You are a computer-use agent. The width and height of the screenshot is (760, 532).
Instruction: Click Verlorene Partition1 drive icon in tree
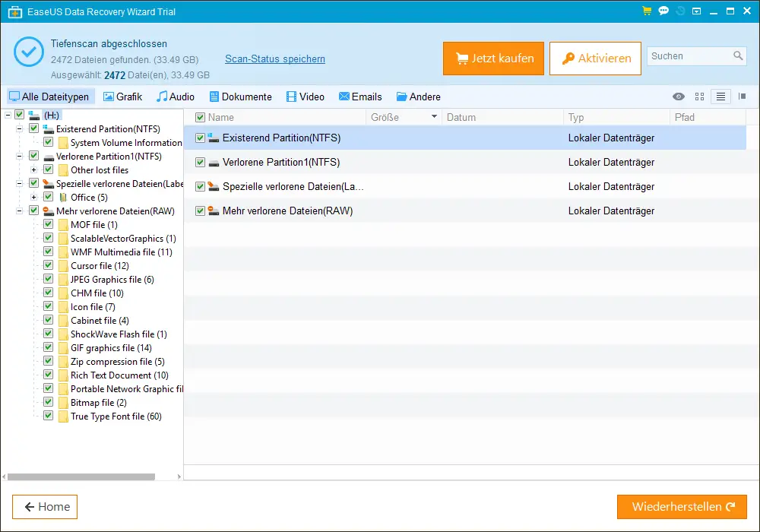[49, 157]
